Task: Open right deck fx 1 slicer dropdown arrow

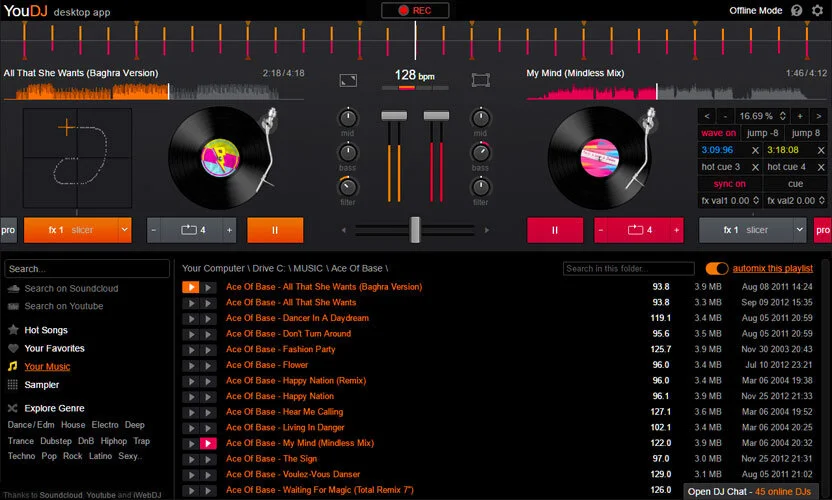Action: click(x=799, y=230)
